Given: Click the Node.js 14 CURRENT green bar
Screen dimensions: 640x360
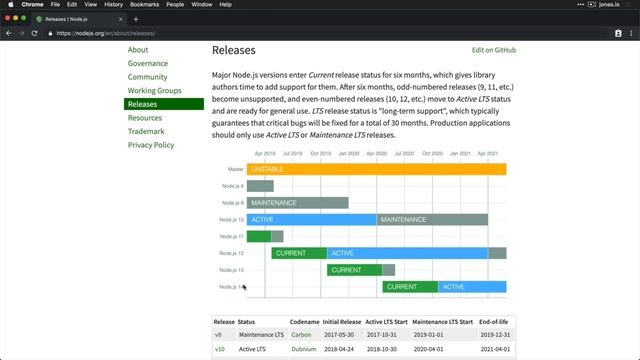Looking at the screenshot, I should pyautogui.click(x=410, y=287).
